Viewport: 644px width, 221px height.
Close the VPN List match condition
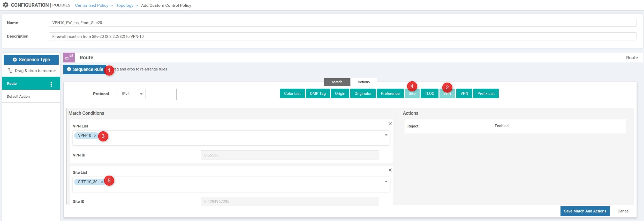point(390,124)
